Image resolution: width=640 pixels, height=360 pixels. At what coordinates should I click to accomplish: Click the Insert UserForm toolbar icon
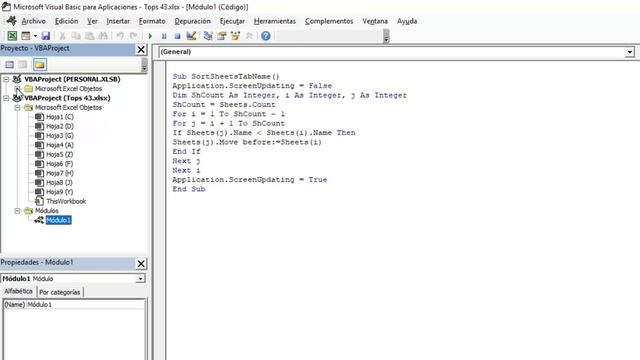26,36
